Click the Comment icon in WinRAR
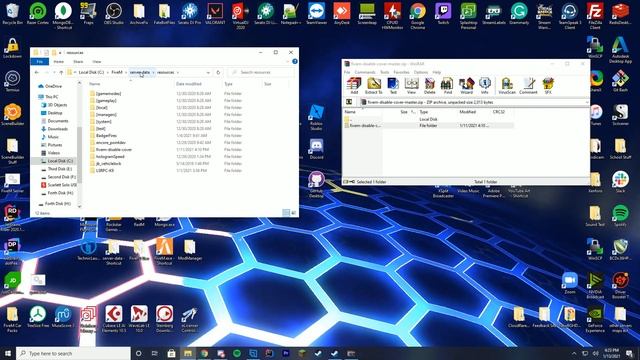This screenshot has width=640, height=360. pyautogui.click(x=528, y=86)
